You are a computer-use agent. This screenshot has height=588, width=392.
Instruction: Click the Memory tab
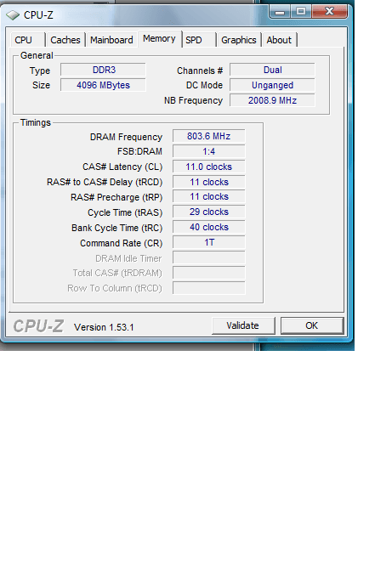(159, 38)
